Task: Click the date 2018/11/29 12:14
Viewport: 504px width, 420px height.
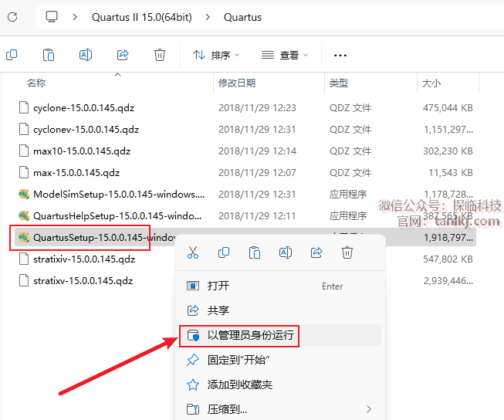Action: click(x=257, y=151)
